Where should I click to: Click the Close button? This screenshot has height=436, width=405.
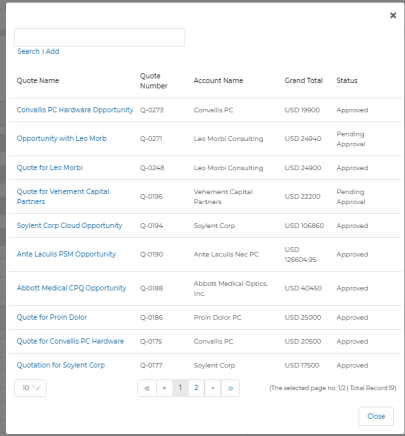[376, 416]
